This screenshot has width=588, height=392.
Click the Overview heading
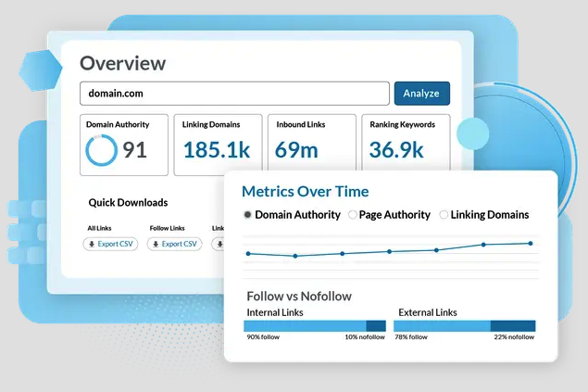pyautogui.click(x=122, y=63)
